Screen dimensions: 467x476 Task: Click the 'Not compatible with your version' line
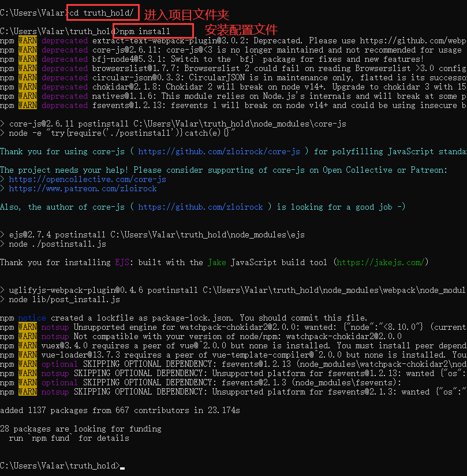(x=201, y=336)
